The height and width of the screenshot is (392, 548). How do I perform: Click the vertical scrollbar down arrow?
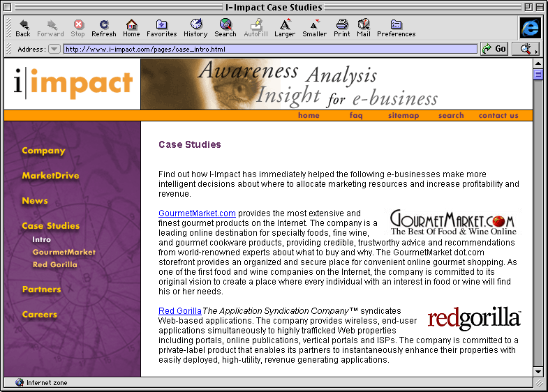coord(538,372)
